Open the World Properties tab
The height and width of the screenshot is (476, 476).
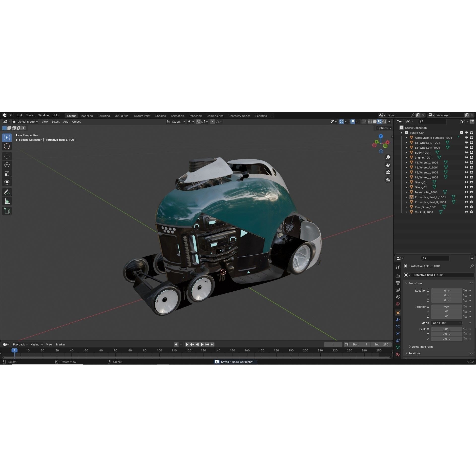pyautogui.click(x=398, y=304)
